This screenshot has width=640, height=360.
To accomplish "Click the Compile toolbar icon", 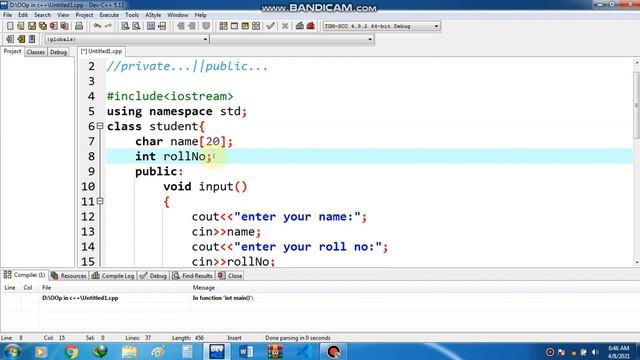I will [223, 26].
